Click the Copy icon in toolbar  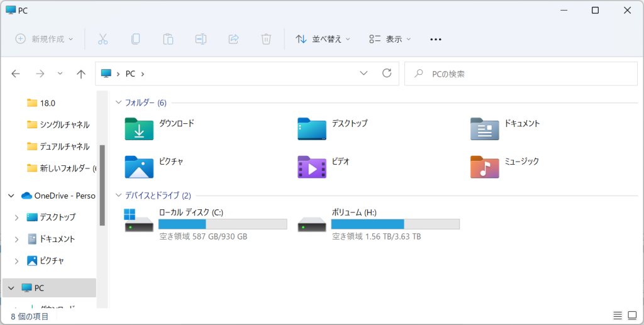click(136, 39)
